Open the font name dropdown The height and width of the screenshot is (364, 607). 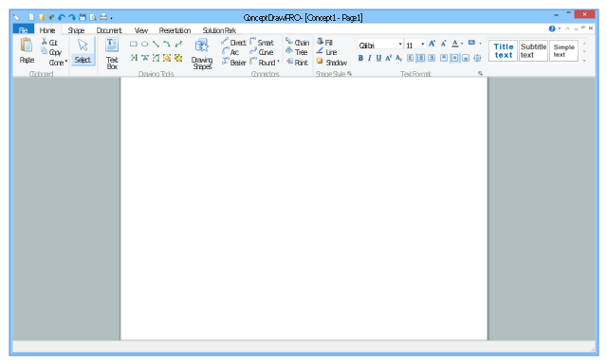pos(400,45)
